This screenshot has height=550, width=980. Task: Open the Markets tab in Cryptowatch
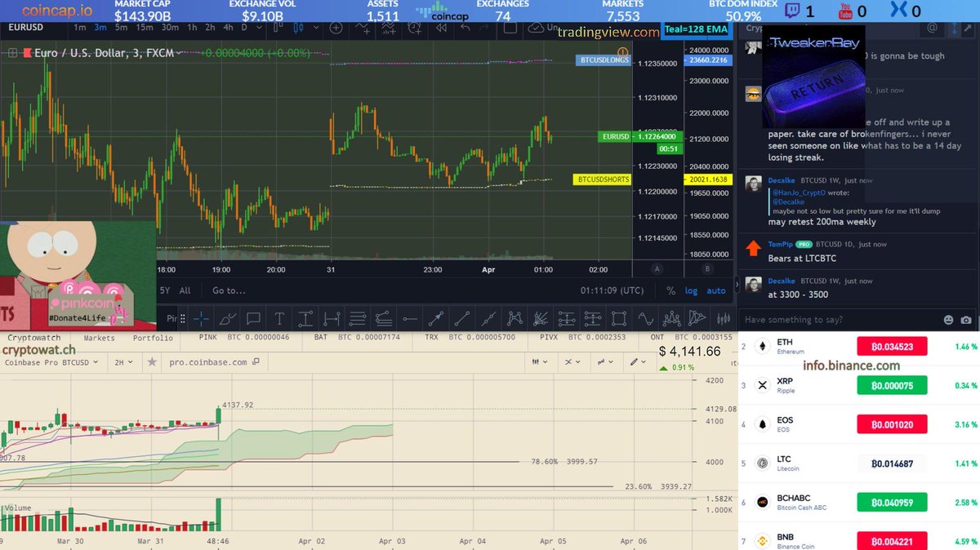[x=100, y=337]
